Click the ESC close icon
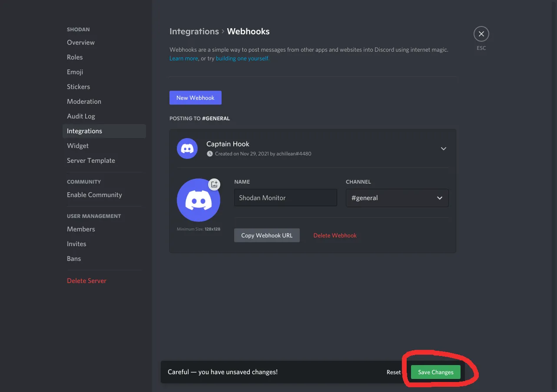 [481, 33]
